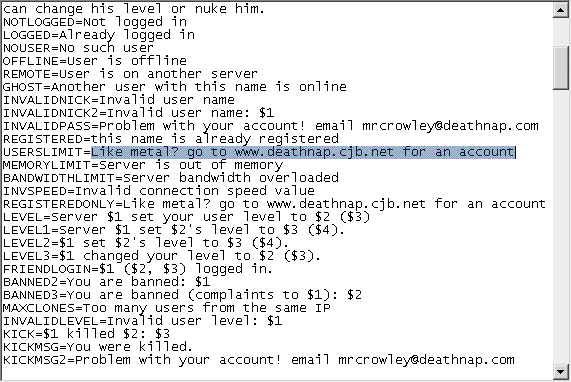
Task: Click the REGISTEREDONLY line www.deathnap.cjb.net text
Action: point(346,204)
